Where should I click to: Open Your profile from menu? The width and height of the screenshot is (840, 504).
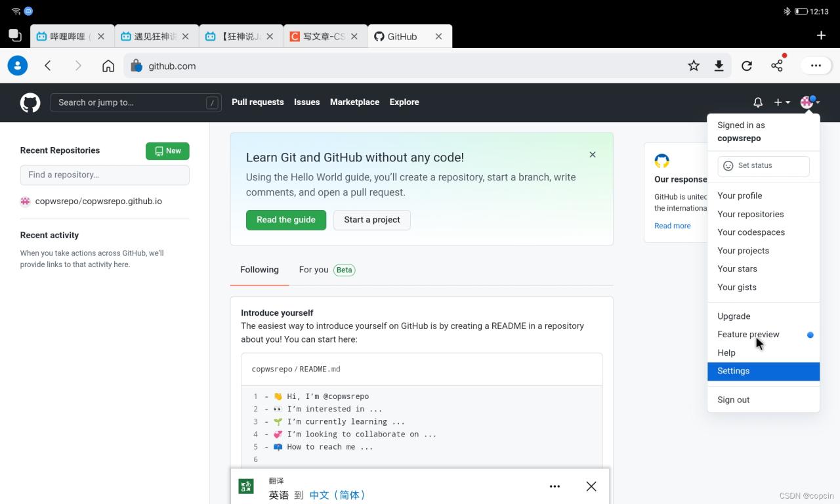coord(763,196)
